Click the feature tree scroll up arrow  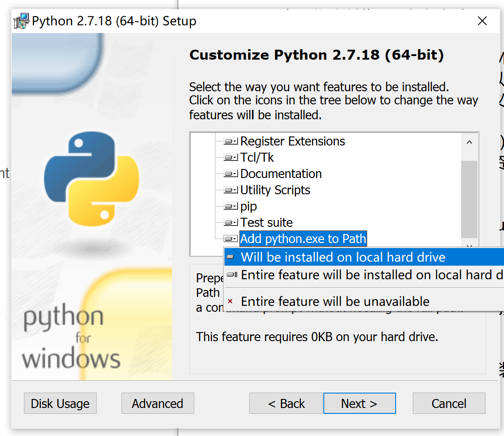tap(469, 142)
